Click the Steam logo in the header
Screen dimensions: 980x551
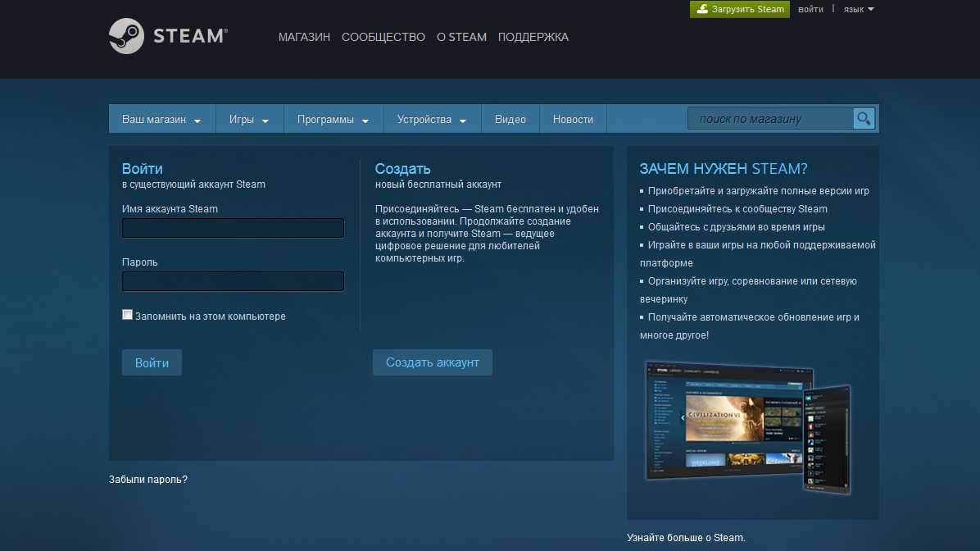tap(168, 35)
